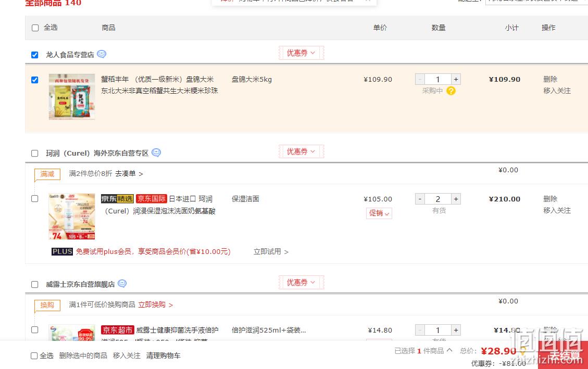
Task: Open 优惠券 dropdown for 珂润 (Curel) shop
Action: [x=301, y=151]
